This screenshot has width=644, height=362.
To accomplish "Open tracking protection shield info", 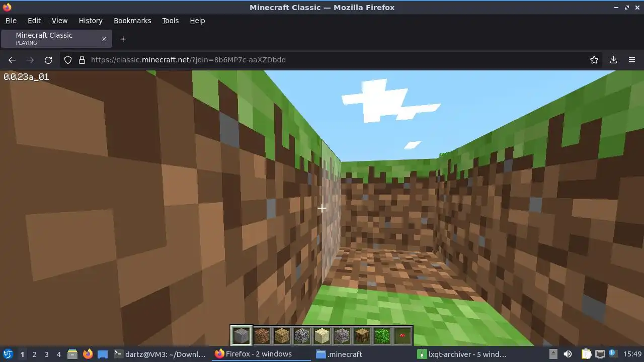I will tap(68, 60).
